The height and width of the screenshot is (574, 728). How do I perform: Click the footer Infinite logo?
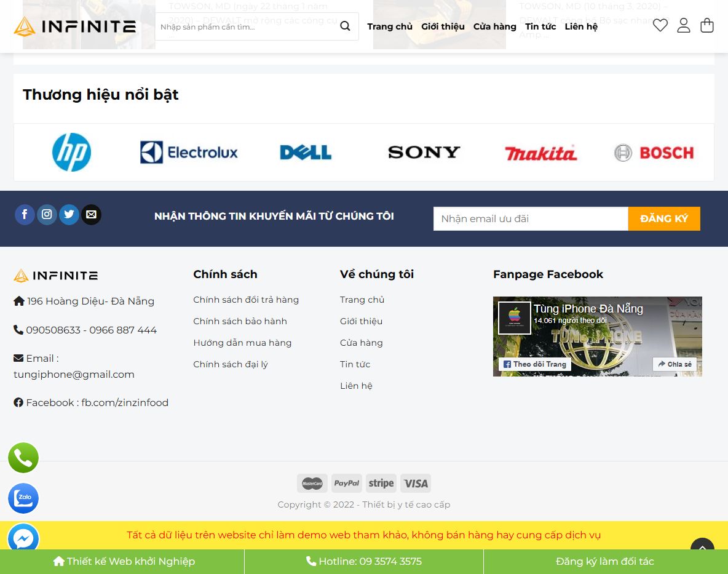pos(56,276)
